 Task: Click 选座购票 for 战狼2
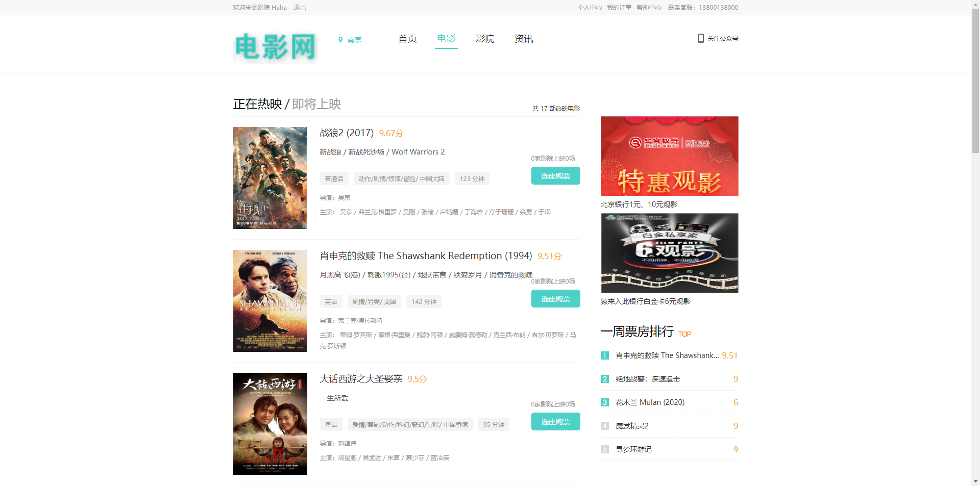(x=556, y=176)
